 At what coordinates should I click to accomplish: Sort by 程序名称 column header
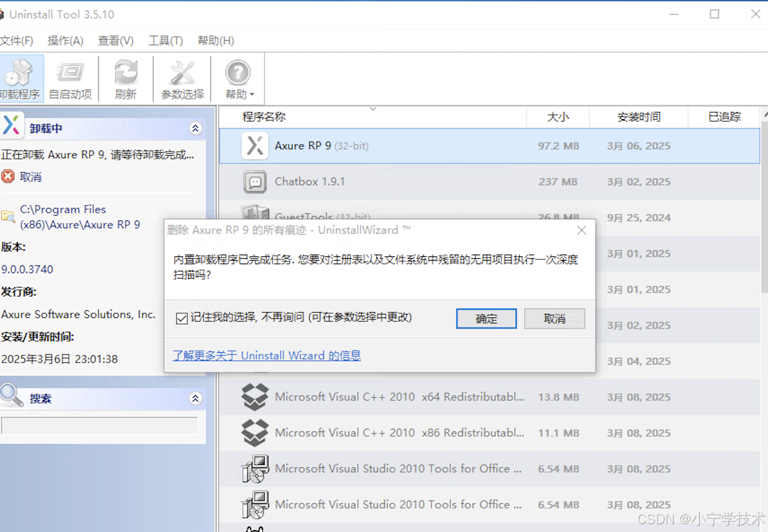pyautogui.click(x=372, y=117)
